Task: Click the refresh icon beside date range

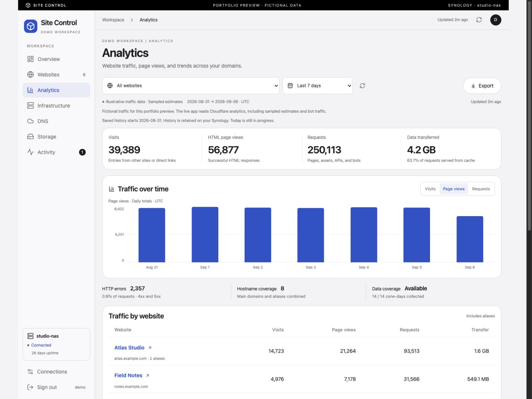Action: point(363,86)
